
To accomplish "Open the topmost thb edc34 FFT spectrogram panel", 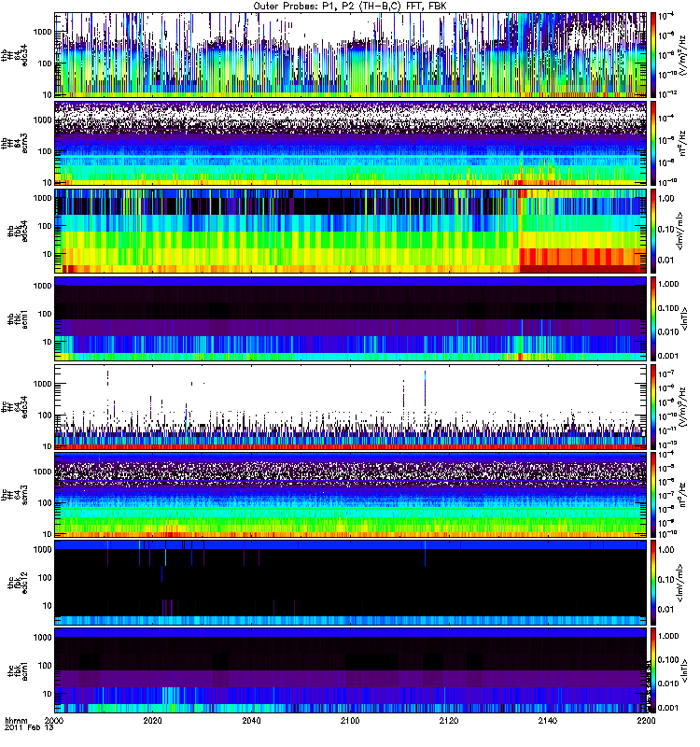I will [x=350, y=56].
